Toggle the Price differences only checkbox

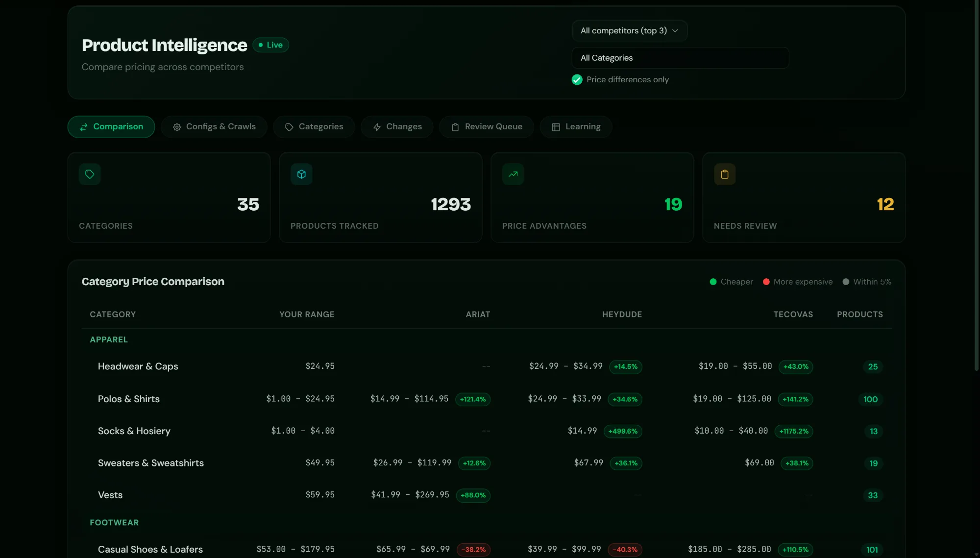[x=577, y=80]
